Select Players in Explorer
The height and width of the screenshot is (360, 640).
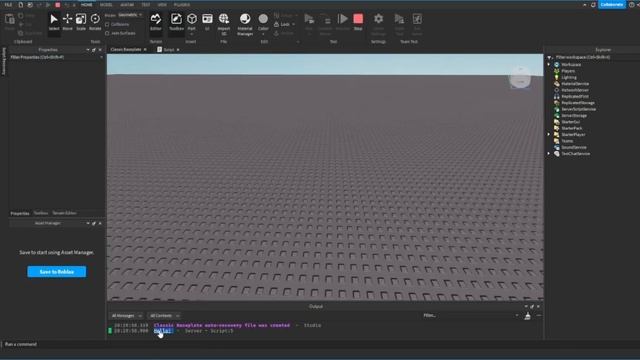click(568, 71)
